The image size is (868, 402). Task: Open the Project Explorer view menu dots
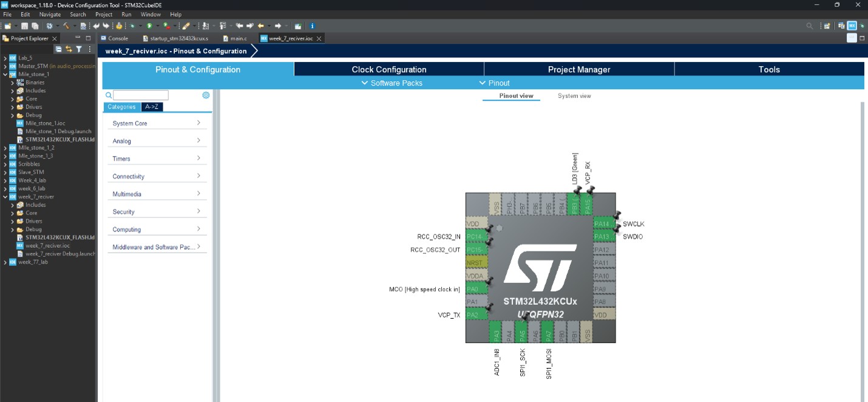pyautogui.click(x=90, y=49)
